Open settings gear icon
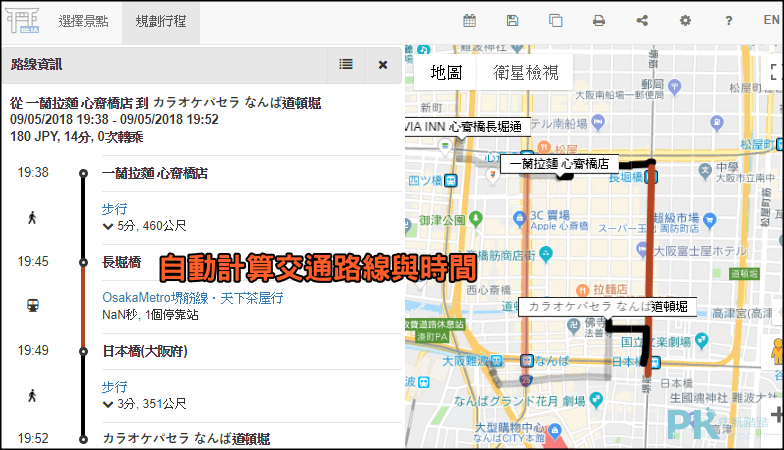The width and height of the screenshot is (784, 450). coord(685,20)
